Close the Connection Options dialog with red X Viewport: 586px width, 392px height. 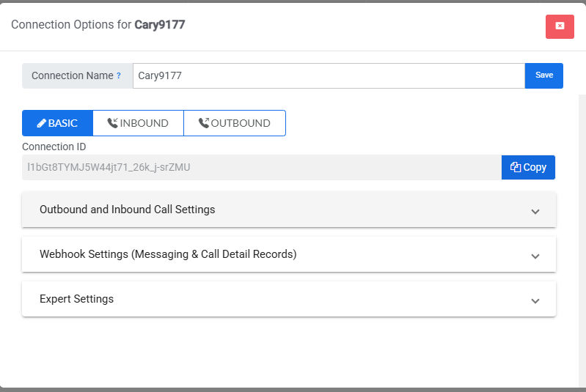click(x=560, y=26)
